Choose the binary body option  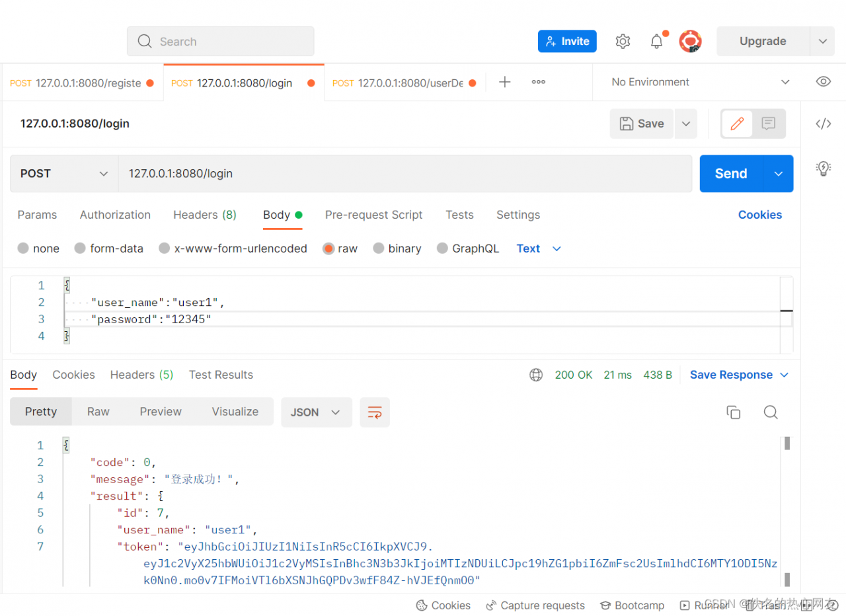pos(379,249)
